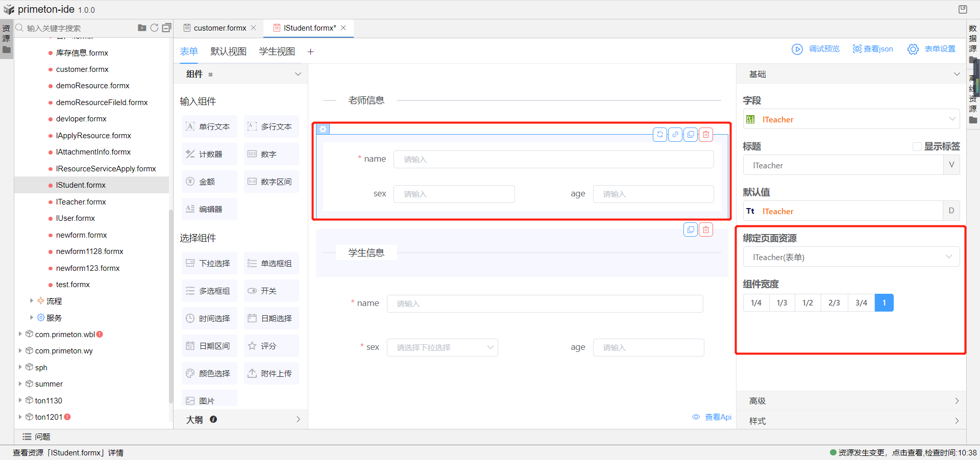The width and height of the screenshot is (980, 460).
Task: Open 表单设置 gear icon
Action: click(913, 49)
